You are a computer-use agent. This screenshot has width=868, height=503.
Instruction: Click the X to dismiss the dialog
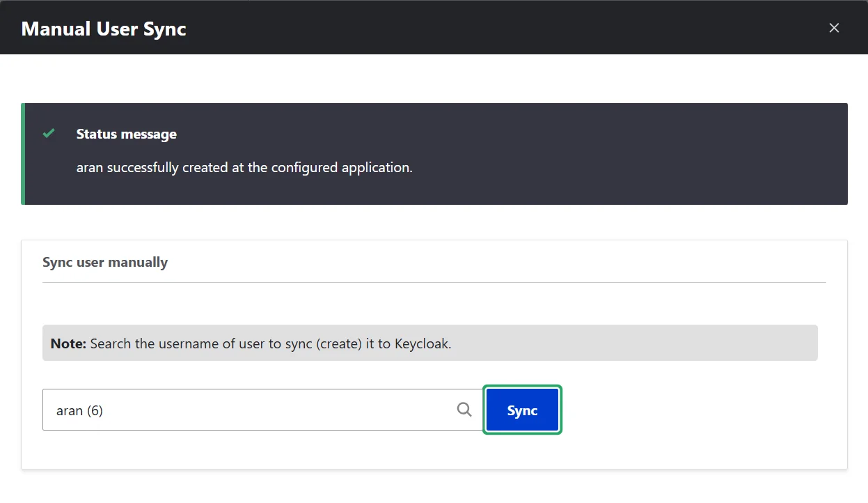point(834,28)
